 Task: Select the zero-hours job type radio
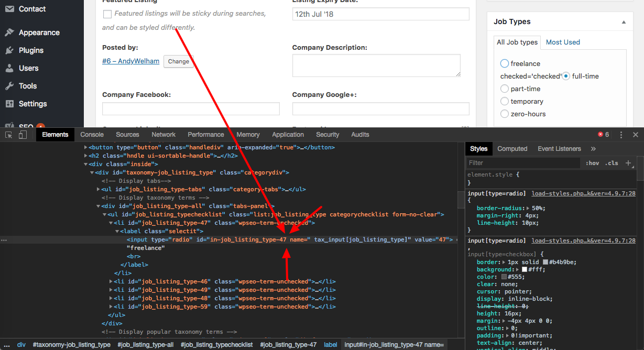[x=505, y=114]
